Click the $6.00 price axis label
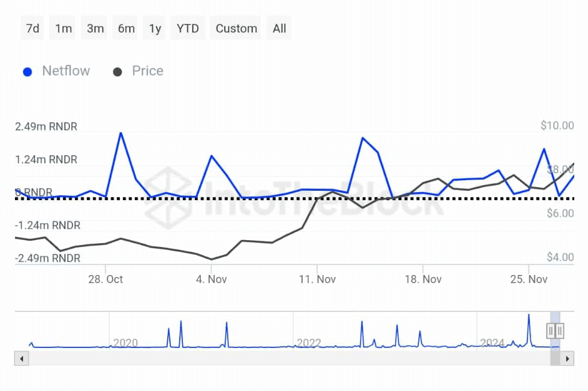Screen dimensions: 588x391 [x=561, y=213]
